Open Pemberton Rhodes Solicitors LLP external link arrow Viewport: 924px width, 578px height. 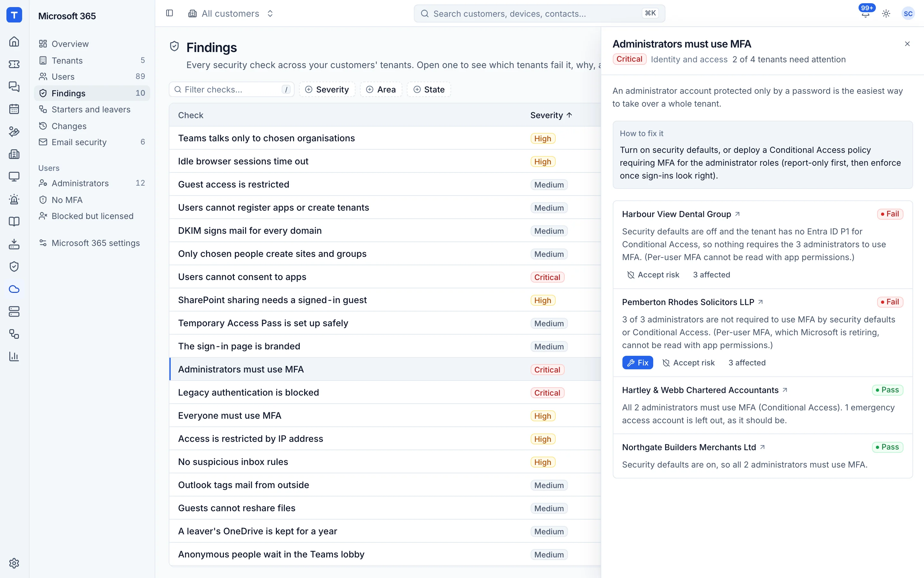(x=760, y=302)
